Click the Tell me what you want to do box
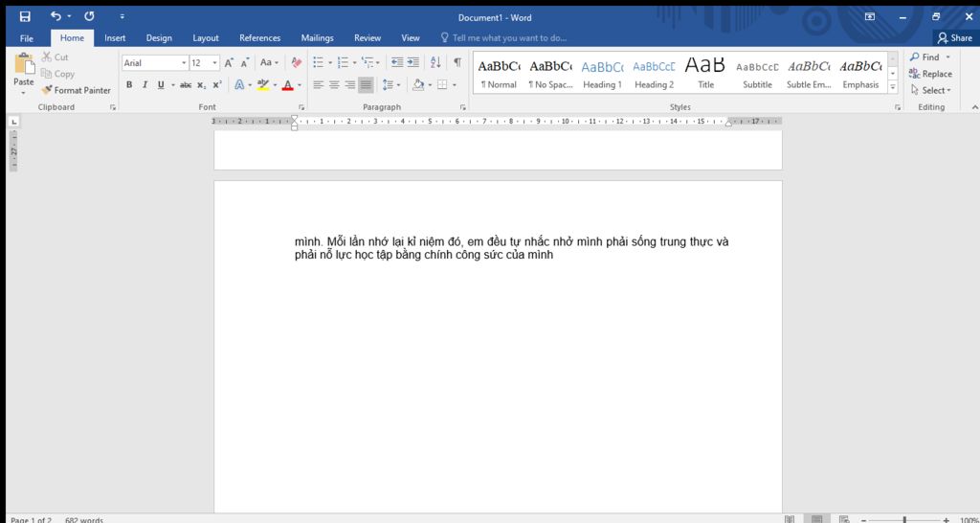The image size is (980, 523). point(503,38)
